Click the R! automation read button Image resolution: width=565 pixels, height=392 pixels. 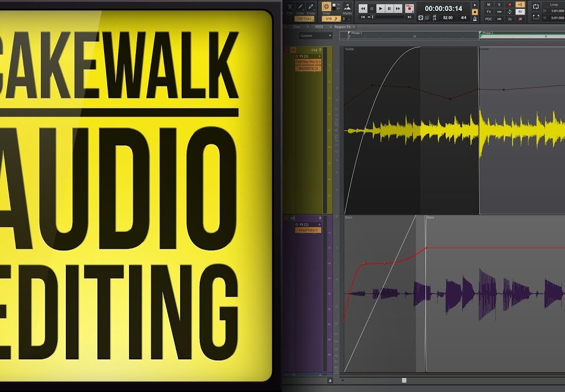coord(520,11)
